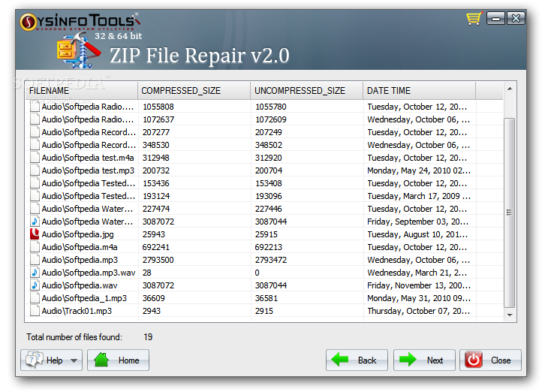
Task: Click the file icon of Audio\Softpedia test.mp3
Action: (35, 170)
